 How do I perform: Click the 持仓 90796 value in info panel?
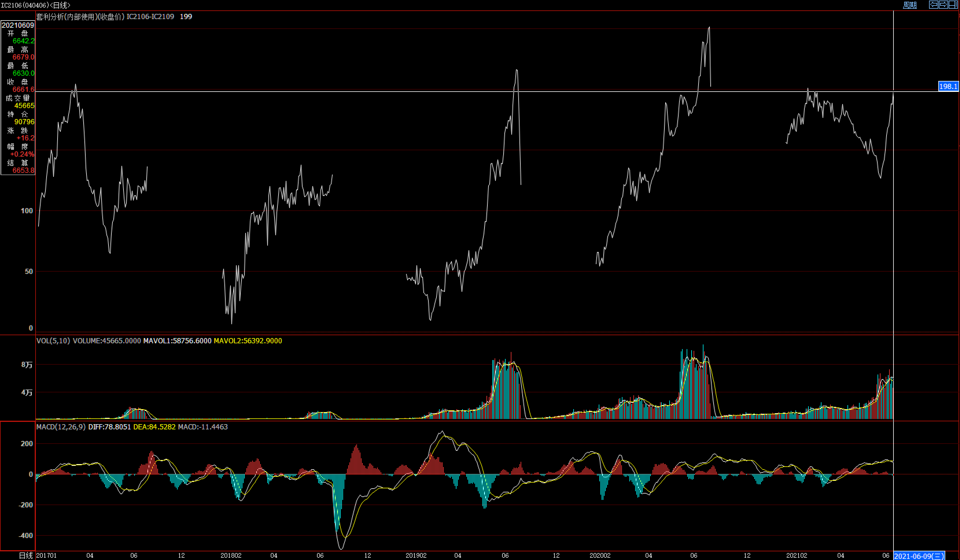(x=24, y=122)
